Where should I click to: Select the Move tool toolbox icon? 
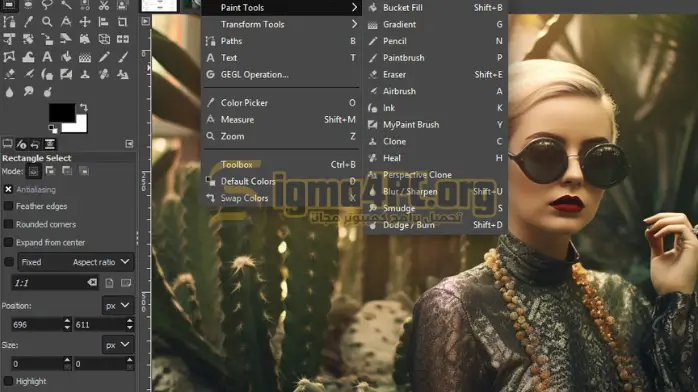click(85, 22)
